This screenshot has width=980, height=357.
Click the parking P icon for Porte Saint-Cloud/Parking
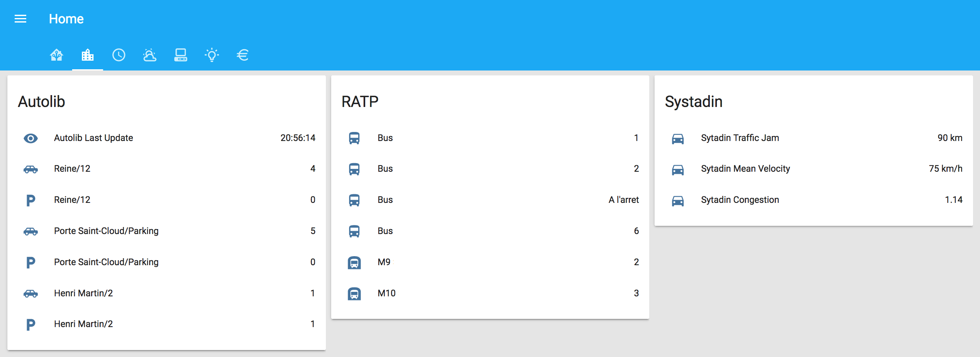pos(31,262)
